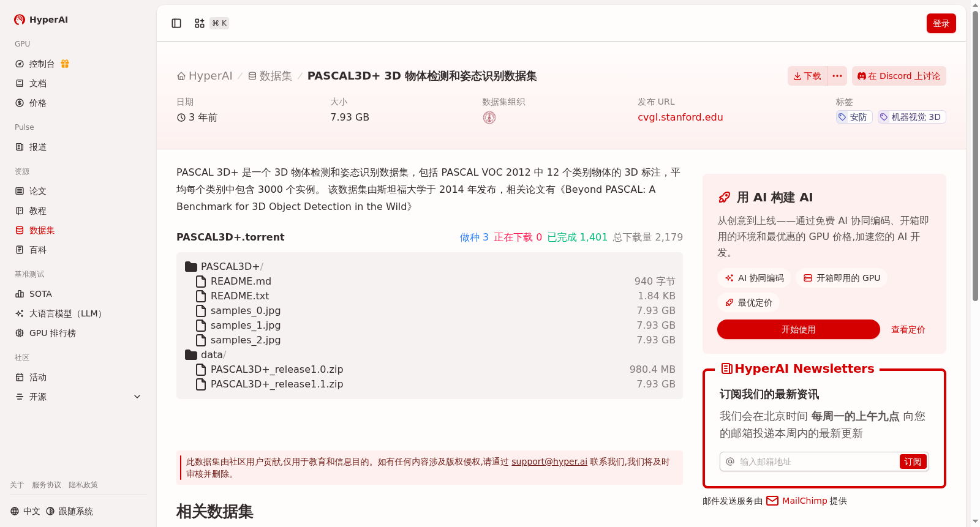This screenshot has width=980, height=527.
Task: Click AI 协同编码 chip
Action: (x=754, y=278)
